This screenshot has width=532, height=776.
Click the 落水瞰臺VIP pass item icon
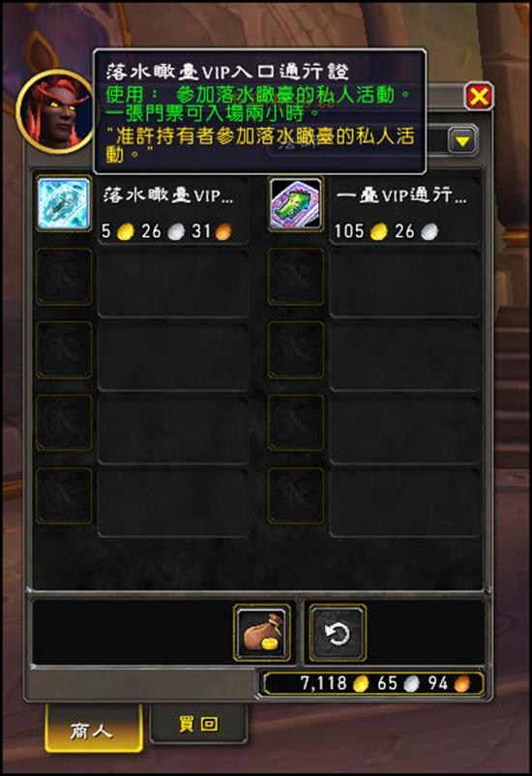tap(64, 203)
